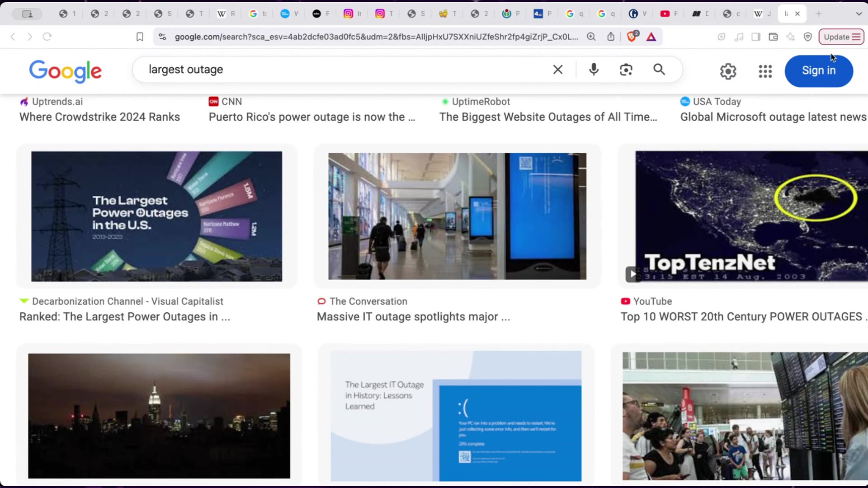Image resolution: width=868 pixels, height=488 pixels.
Task: Open the dark New York skyline image
Action: (159, 416)
